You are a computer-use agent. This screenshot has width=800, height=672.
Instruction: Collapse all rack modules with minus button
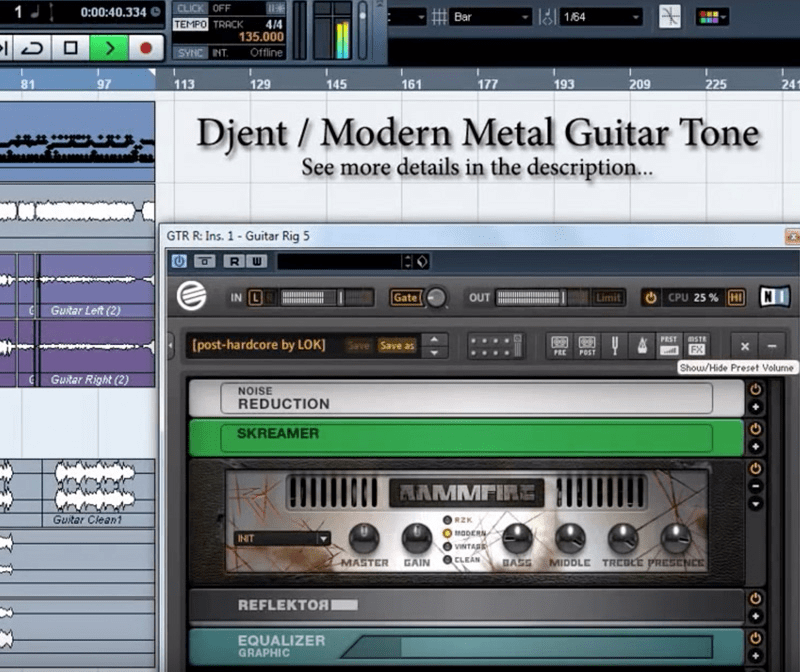coord(772,346)
